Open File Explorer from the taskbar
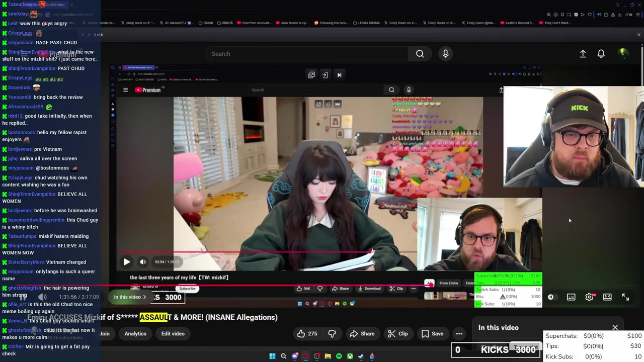644x362 pixels. [x=328, y=356]
